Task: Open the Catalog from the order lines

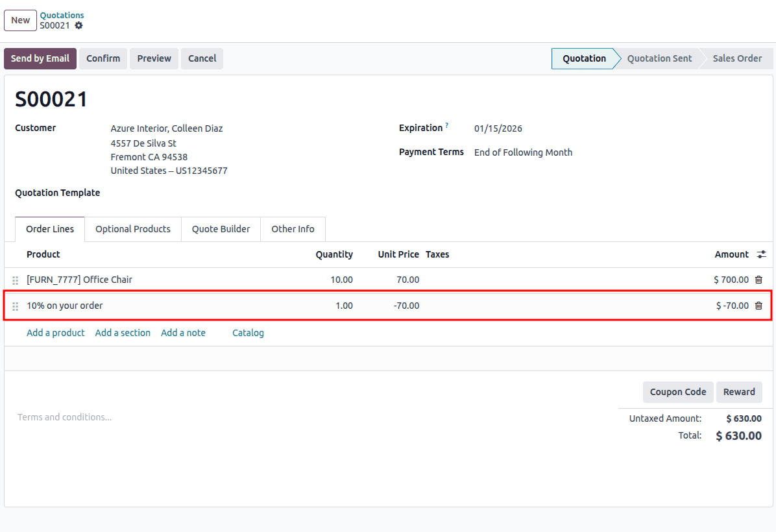Action: pos(248,332)
